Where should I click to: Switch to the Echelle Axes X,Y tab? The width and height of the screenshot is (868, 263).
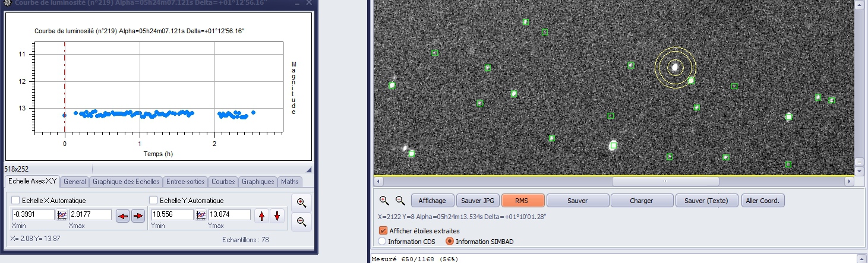(x=33, y=181)
